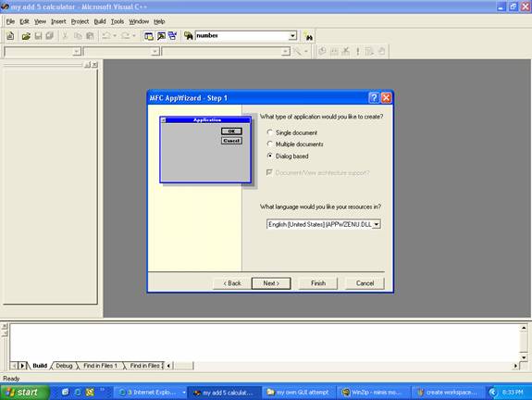Click the output pane horizontal scrollbar thumb
532x400 pixels.
[x=183, y=366]
